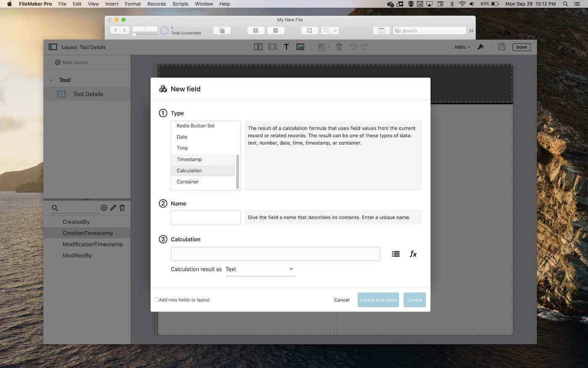
Task: Choose Calculation field type
Action: (x=203, y=171)
